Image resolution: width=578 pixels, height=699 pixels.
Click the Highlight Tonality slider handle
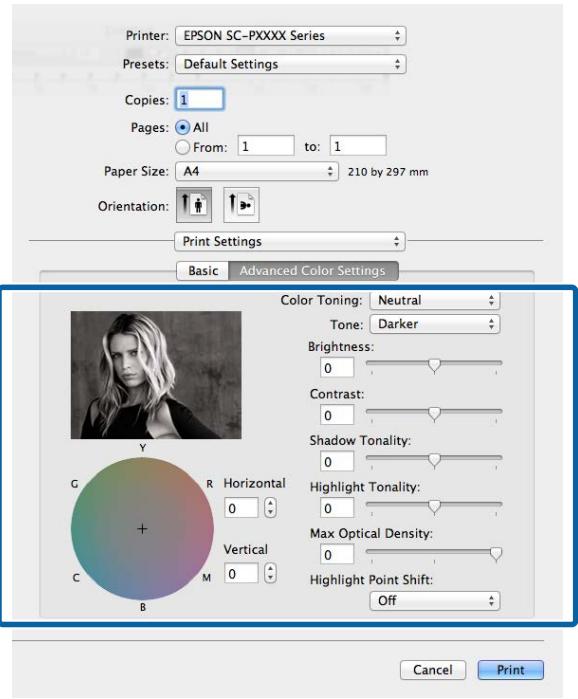coord(434,507)
